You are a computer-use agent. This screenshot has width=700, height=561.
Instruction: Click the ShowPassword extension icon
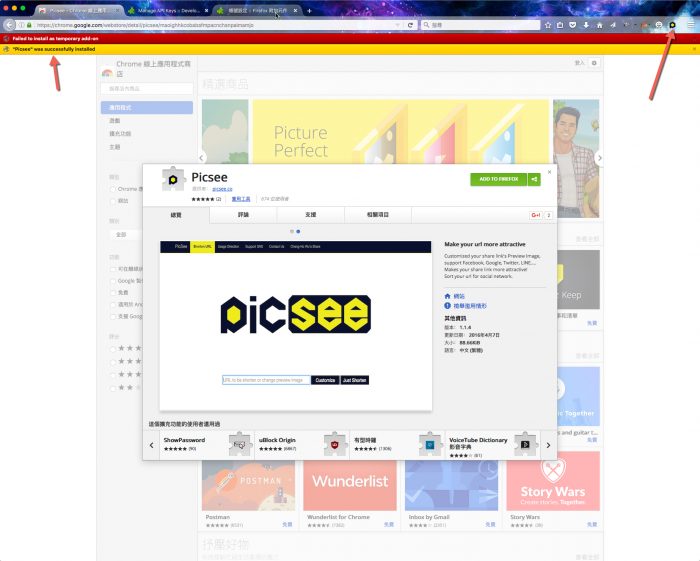pyautogui.click(x=240, y=444)
